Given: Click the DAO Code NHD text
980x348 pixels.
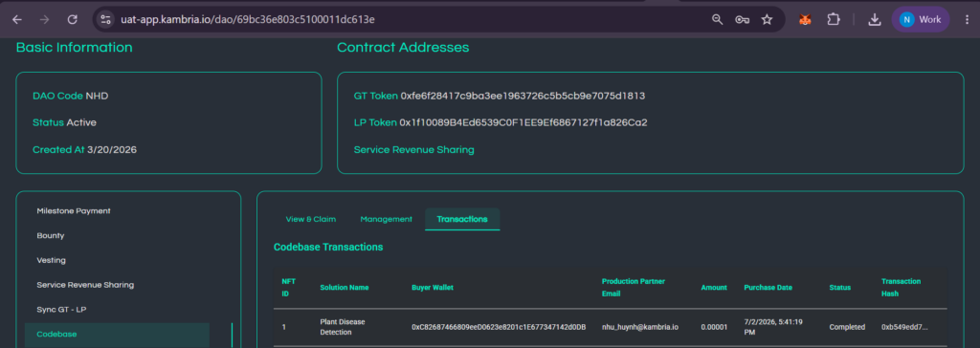Looking at the screenshot, I should (x=71, y=97).
